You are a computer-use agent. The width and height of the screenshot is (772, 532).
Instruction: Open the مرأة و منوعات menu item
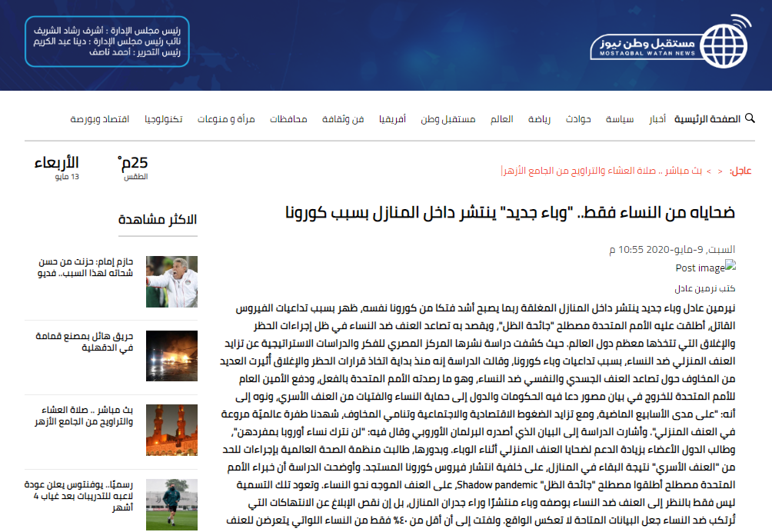click(226, 119)
